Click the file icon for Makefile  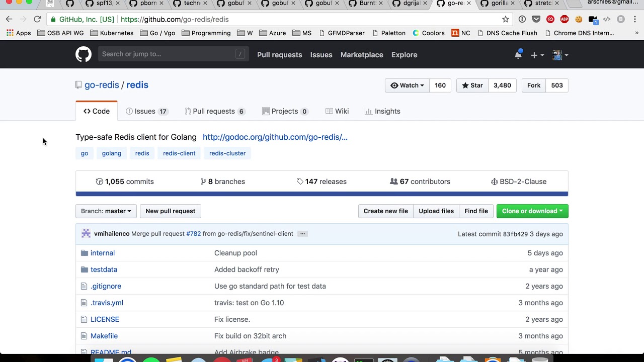coord(84,336)
